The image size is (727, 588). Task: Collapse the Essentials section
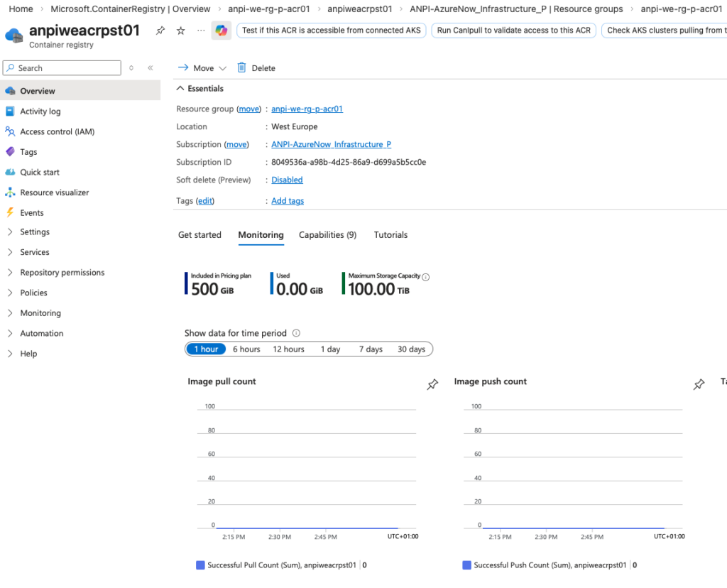click(180, 89)
